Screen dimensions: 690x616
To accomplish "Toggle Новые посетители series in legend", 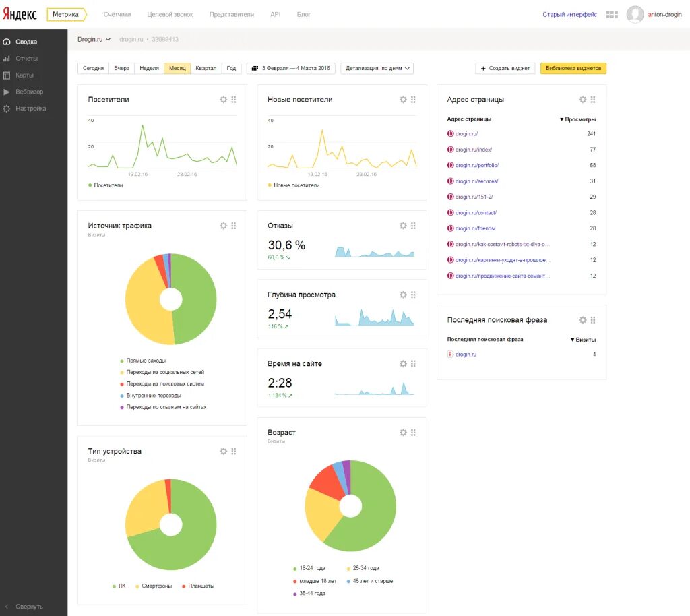I will [x=294, y=185].
